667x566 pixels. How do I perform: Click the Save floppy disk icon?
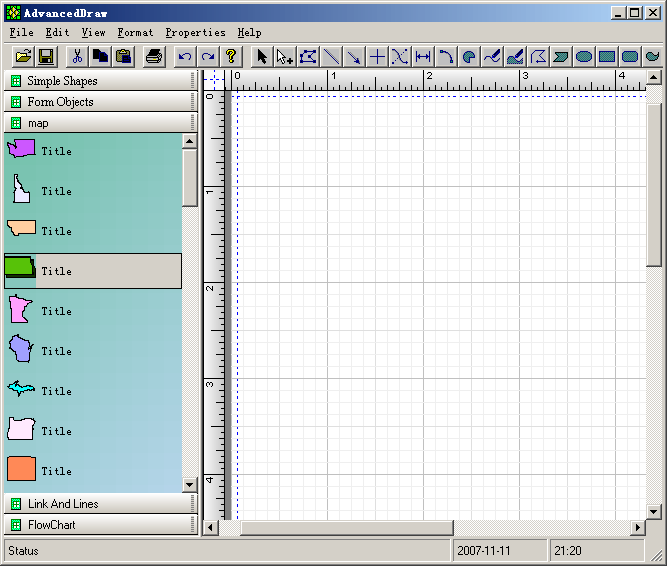tap(46, 56)
